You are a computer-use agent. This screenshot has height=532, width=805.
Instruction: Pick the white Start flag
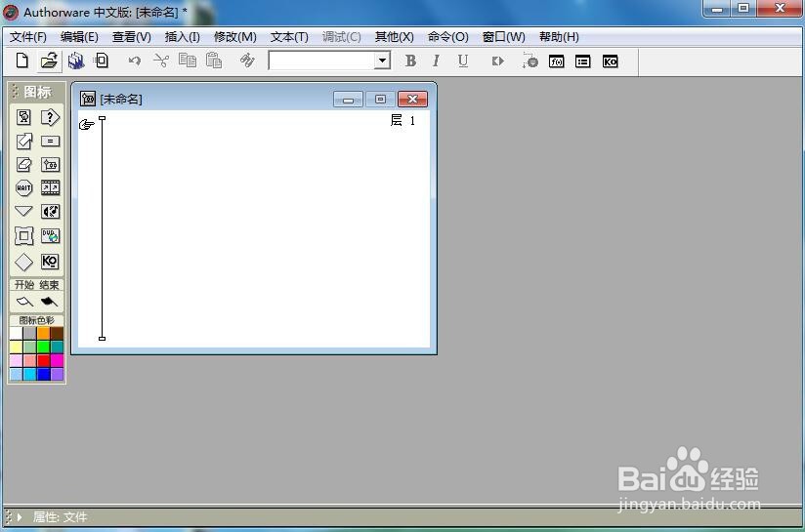(24, 302)
